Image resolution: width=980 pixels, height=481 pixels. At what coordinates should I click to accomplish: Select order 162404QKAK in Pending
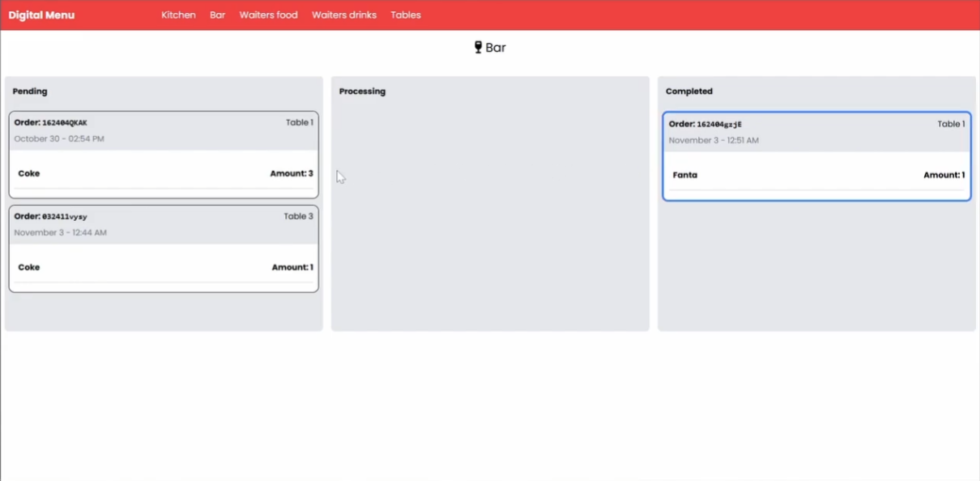click(x=65, y=123)
